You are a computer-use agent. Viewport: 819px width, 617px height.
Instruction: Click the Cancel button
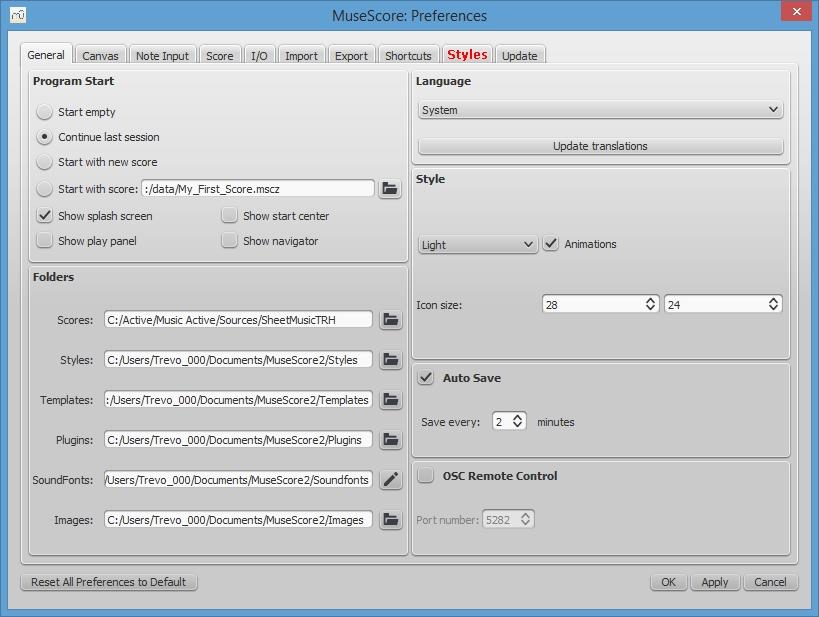tap(770, 581)
